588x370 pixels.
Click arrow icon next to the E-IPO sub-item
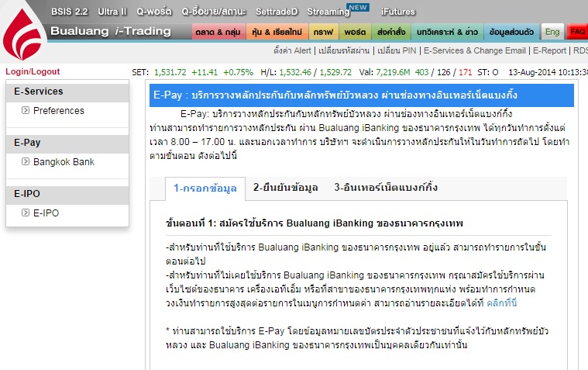[x=26, y=213]
